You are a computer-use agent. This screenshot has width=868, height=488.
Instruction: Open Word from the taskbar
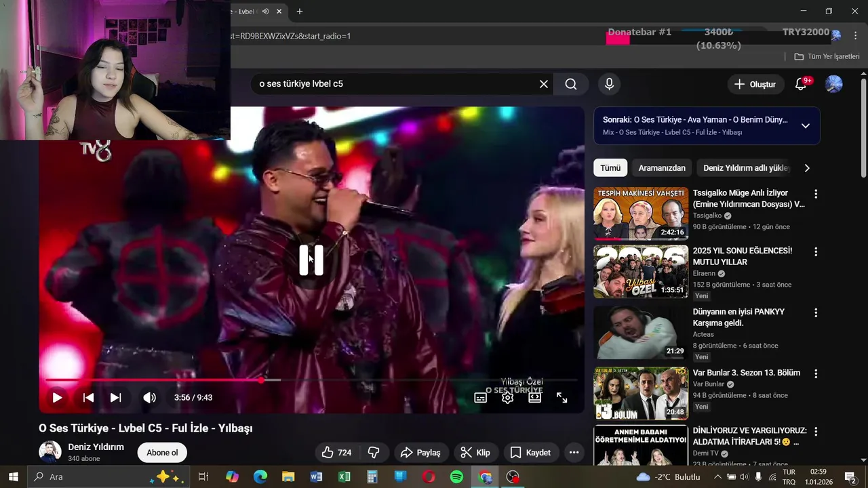click(316, 476)
